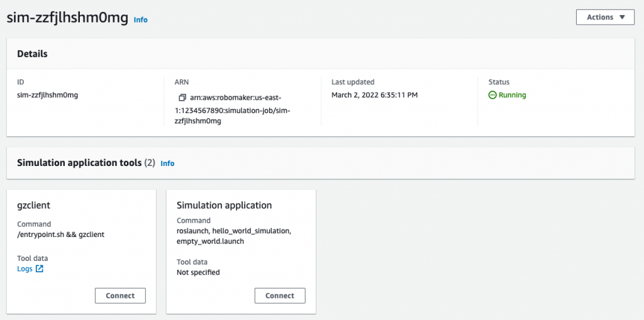The image size is (644, 320).
Task: Click the Simulation application card title
Action: click(225, 205)
